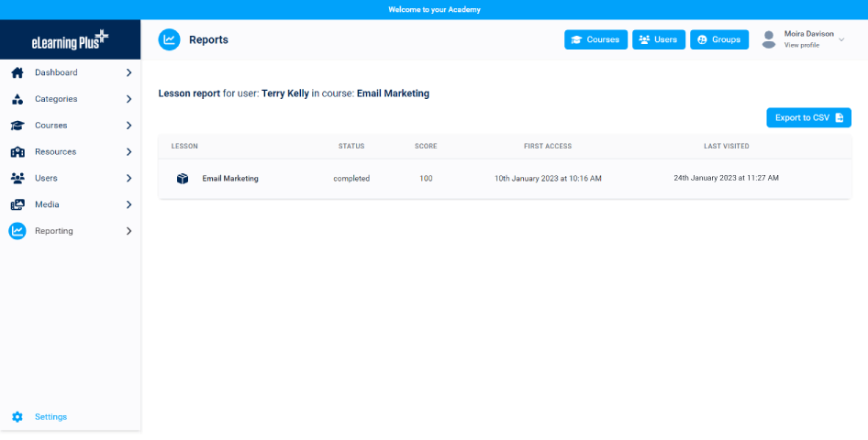
Task: Expand the Courses sidebar chevron
Action: [x=128, y=126]
